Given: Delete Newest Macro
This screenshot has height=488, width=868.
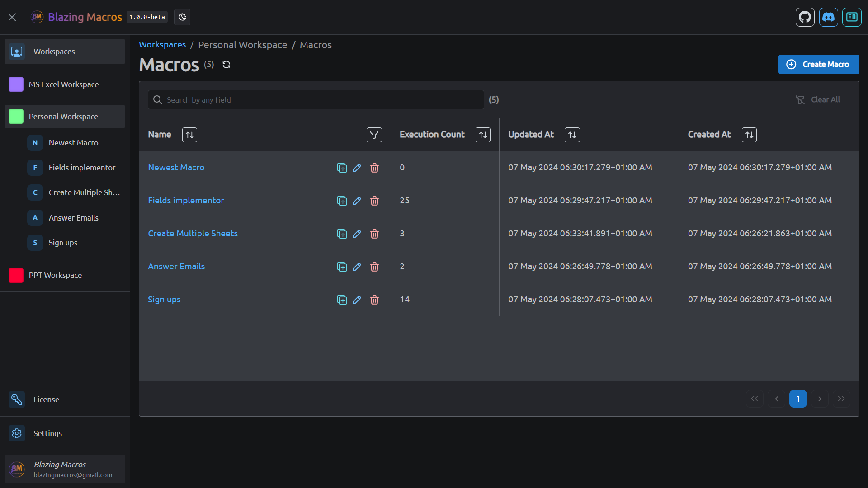Looking at the screenshot, I should (374, 168).
